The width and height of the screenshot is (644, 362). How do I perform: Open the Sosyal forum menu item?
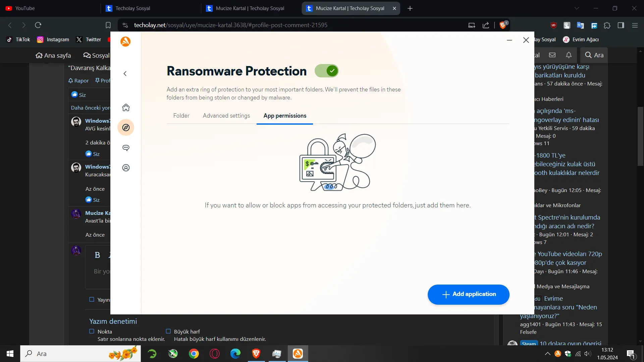pyautogui.click(x=97, y=55)
